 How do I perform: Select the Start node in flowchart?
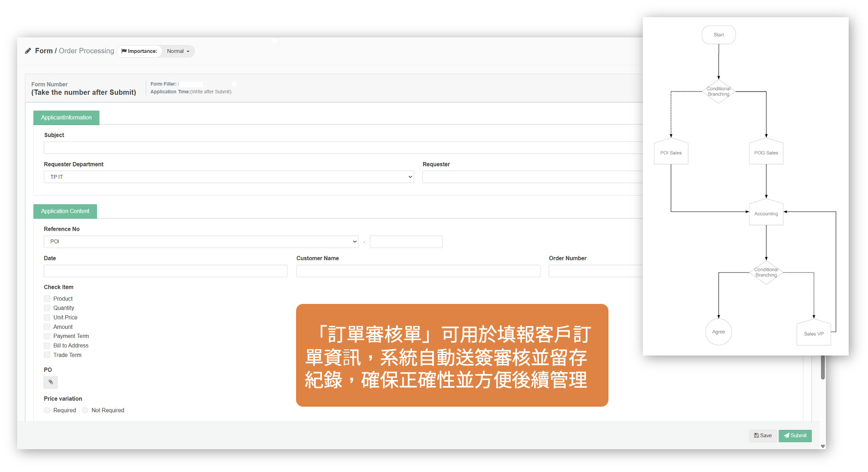pos(718,35)
